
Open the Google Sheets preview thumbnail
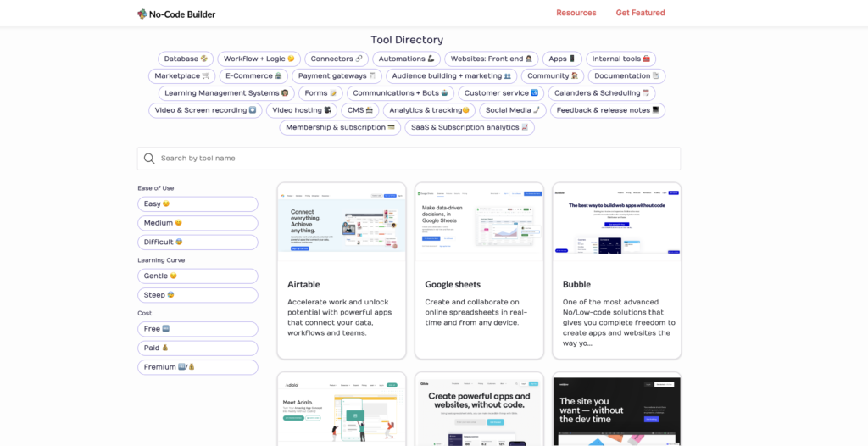click(479, 222)
